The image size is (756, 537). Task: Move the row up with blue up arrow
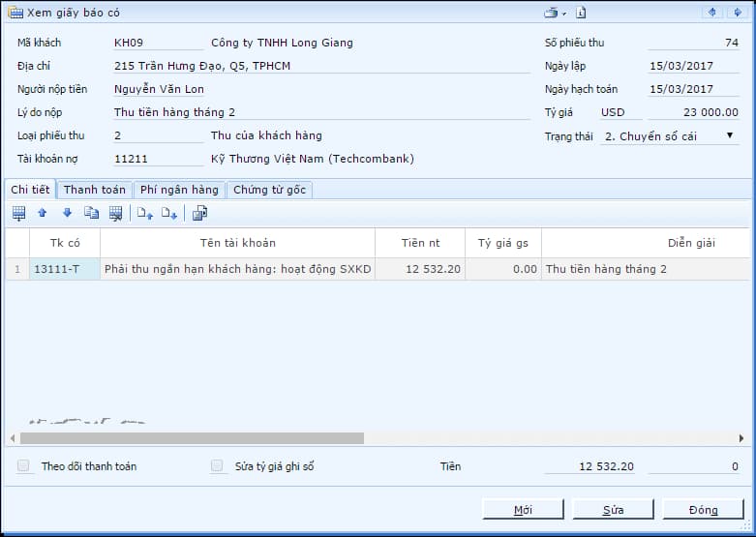click(43, 213)
